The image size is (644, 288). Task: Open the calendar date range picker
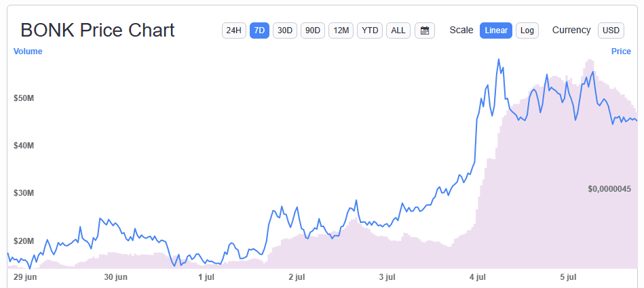pyautogui.click(x=425, y=30)
